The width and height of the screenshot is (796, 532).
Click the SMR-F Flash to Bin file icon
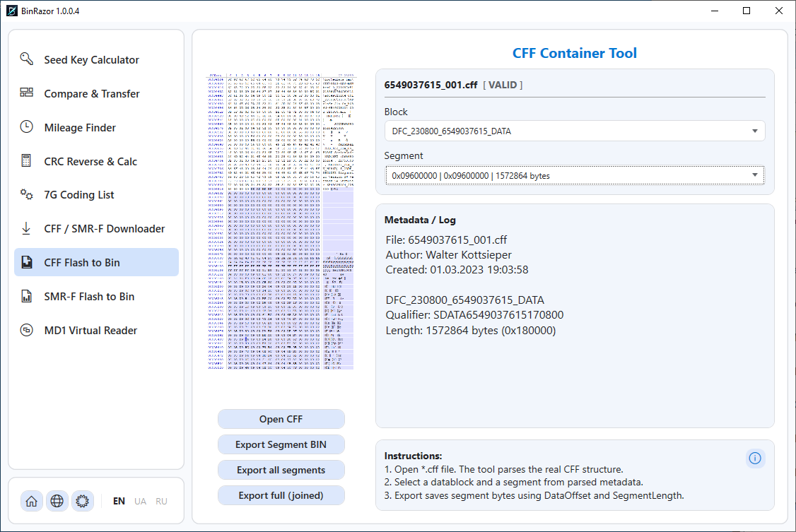point(26,296)
